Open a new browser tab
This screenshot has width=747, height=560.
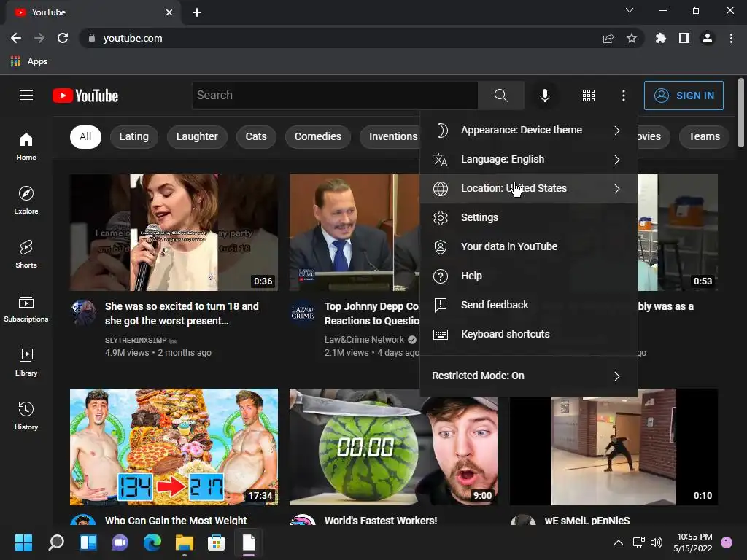[197, 12]
